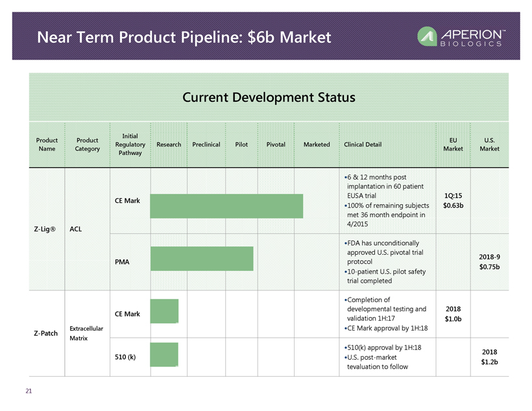Click the green Z-Lig CE Mark progress bar
Viewport: 532px width, 411px height.
click(226, 205)
